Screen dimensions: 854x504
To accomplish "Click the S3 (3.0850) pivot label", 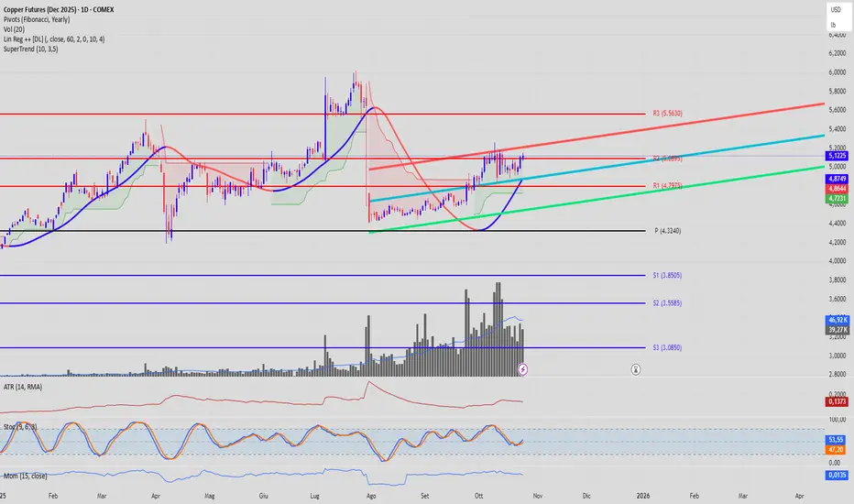I will tap(667, 347).
